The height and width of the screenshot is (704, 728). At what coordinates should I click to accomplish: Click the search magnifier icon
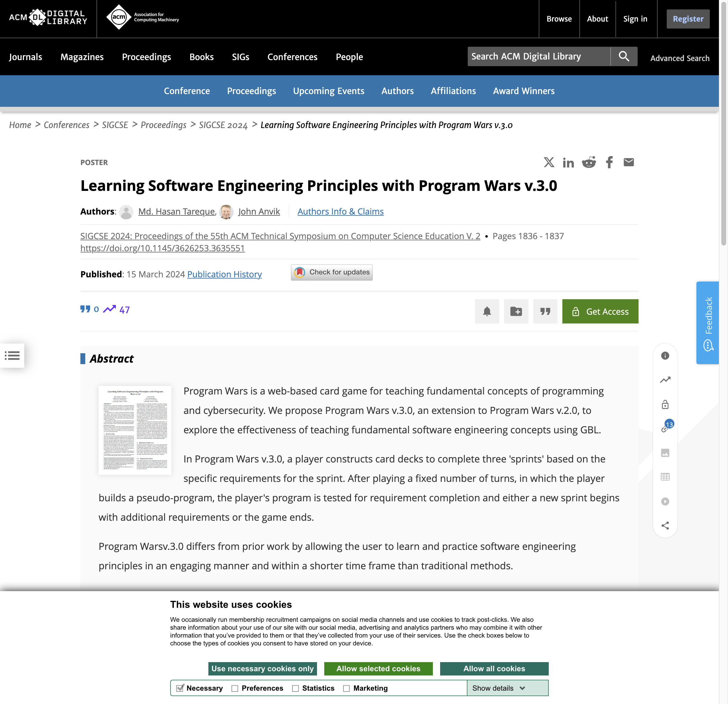click(624, 56)
